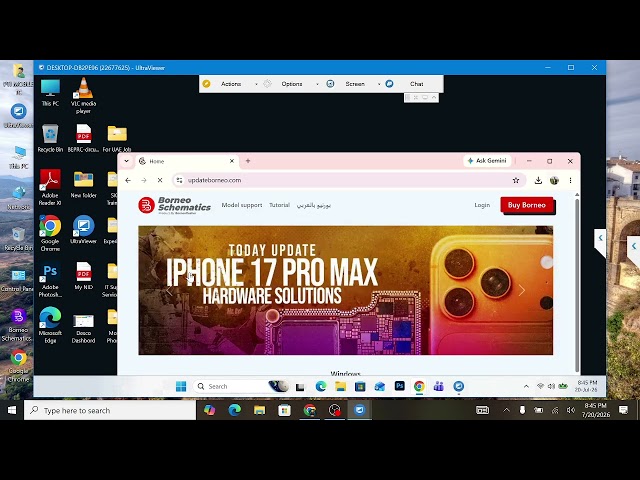The image size is (640, 480).
Task: Open the Adobe Reader XI shortcut
Action: click(50, 187)
